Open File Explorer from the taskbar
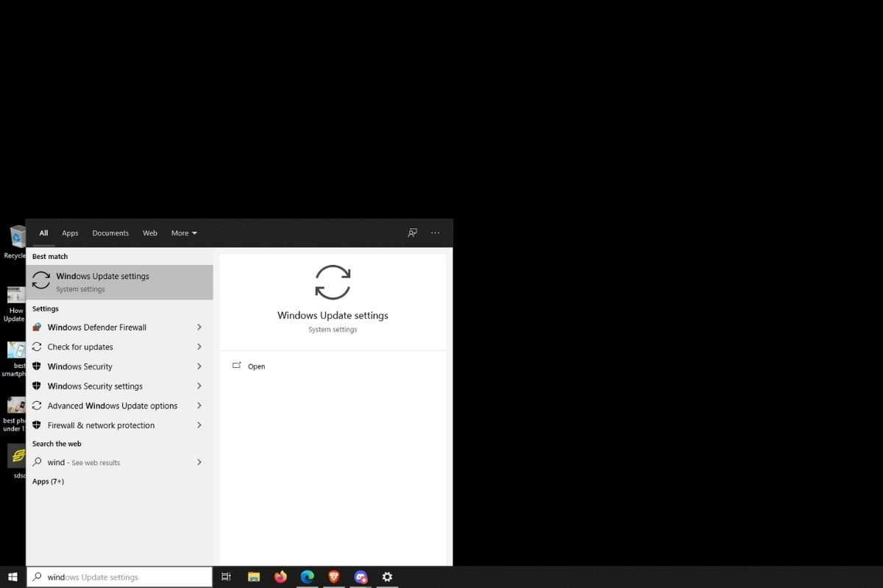This screenshot has height=588, width=883. tap(254, 577)
